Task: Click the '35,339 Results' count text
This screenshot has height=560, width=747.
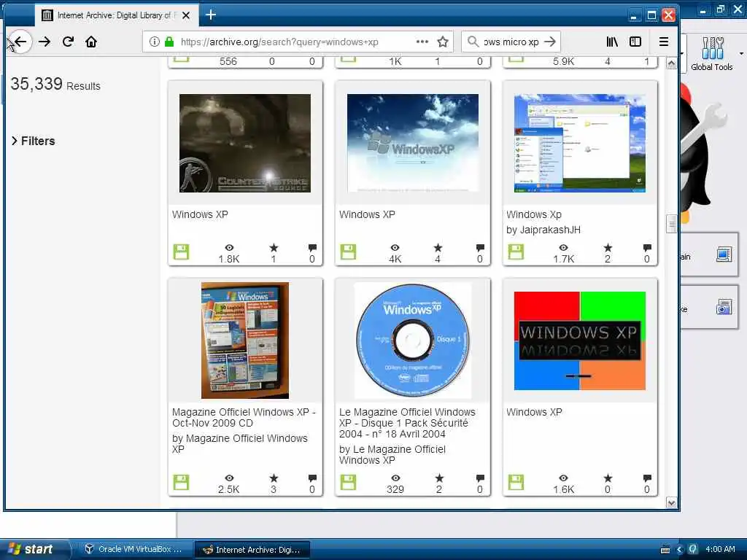Action: pyautogui.click(x=55, y=85)
